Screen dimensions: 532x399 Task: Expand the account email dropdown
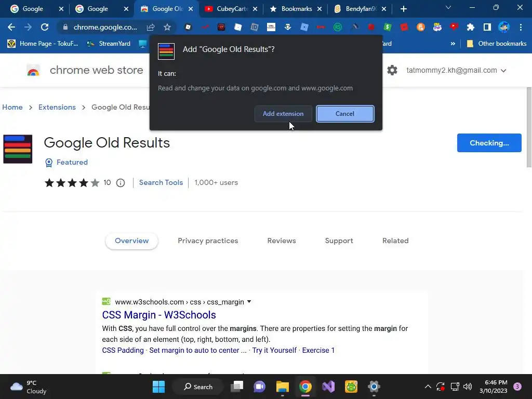point(503,71)
